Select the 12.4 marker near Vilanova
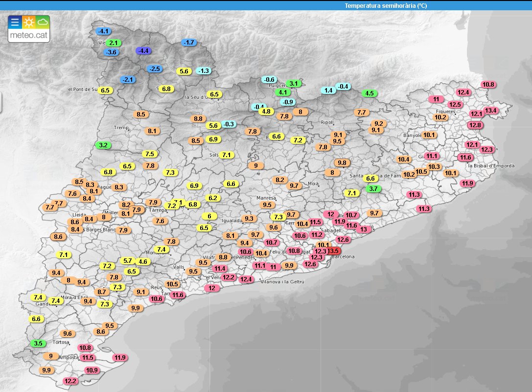 coord(246,279)
